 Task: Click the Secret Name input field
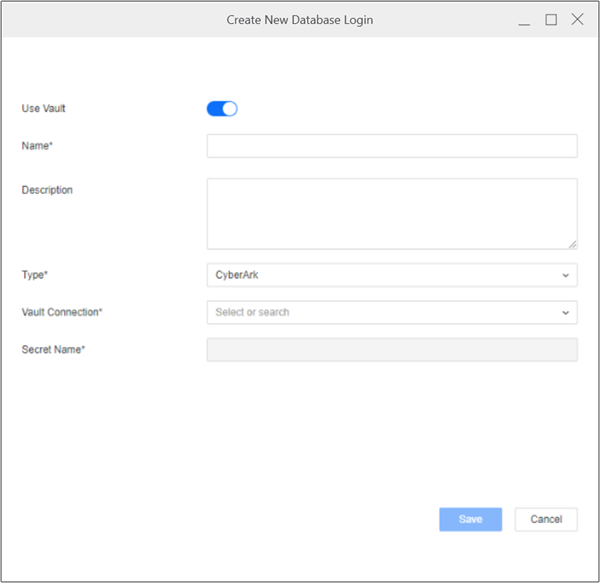(x=391, y=349)
